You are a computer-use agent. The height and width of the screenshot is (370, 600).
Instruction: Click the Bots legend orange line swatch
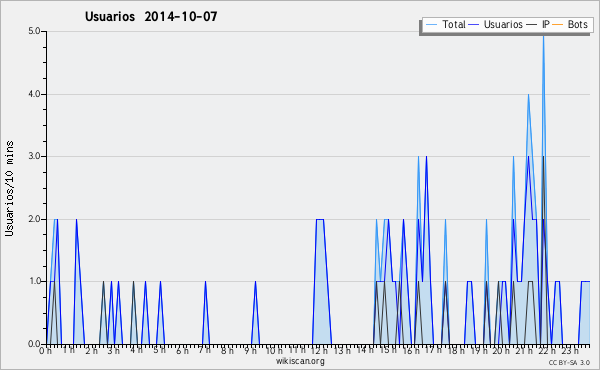point(558,25)
